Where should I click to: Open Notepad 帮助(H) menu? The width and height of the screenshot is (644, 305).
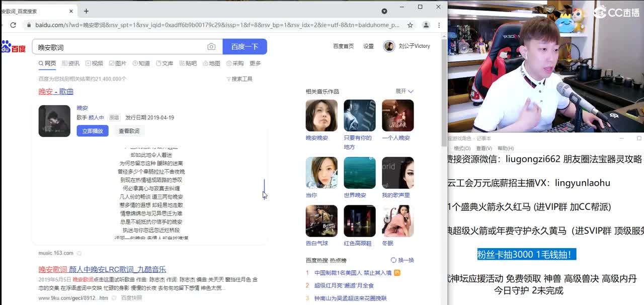click(x=506, y=148)
